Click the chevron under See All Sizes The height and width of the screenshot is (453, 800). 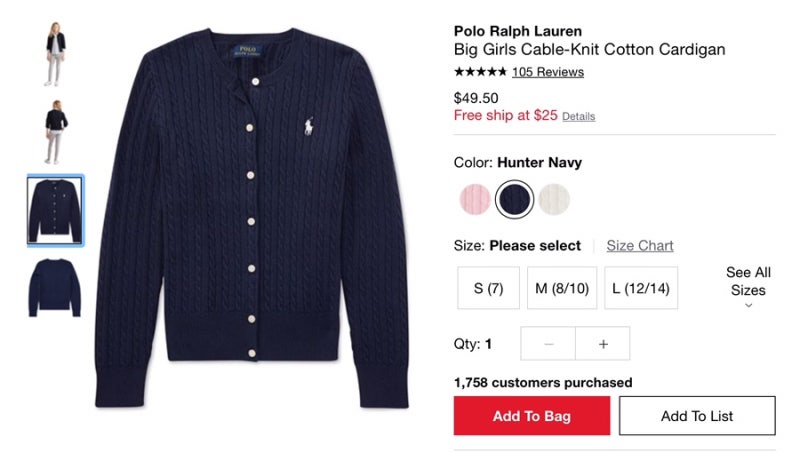point(748,306)
